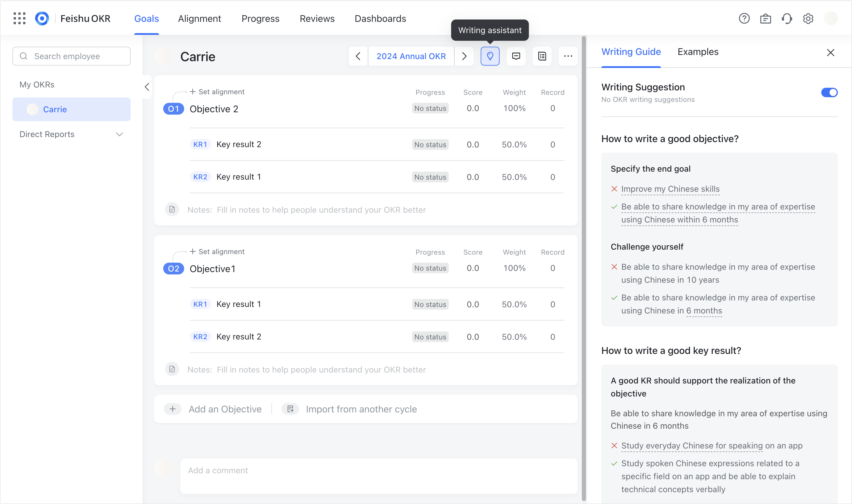The image size is (852, 504).
Task: Click the notes icon under Objective 2
Action: click(x=172, y=209)
